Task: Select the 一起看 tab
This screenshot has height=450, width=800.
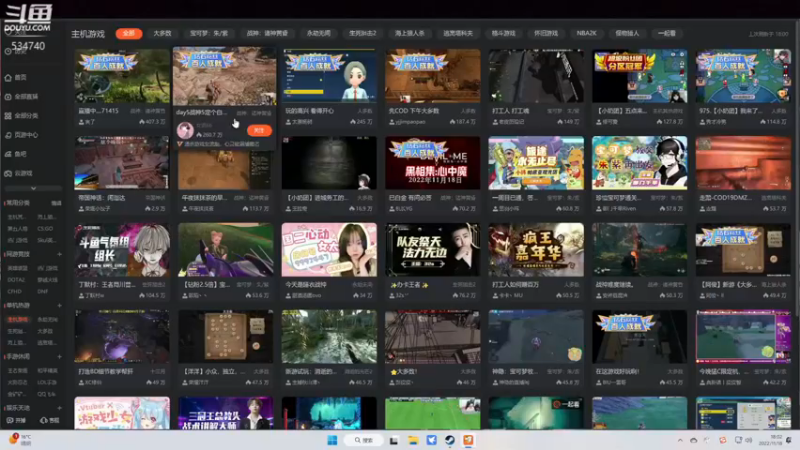Action: 666,34
